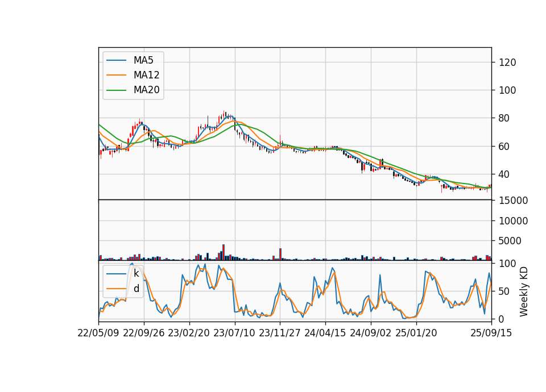Click the 24/04/15 date label
Viewport: 546px width, 392px height.
pyautogui.click(x=325, y=333)
